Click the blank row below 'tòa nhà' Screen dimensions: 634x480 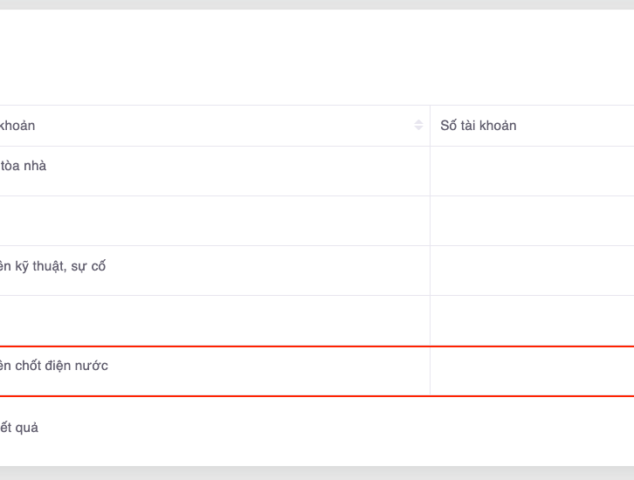tap(200, 221)
